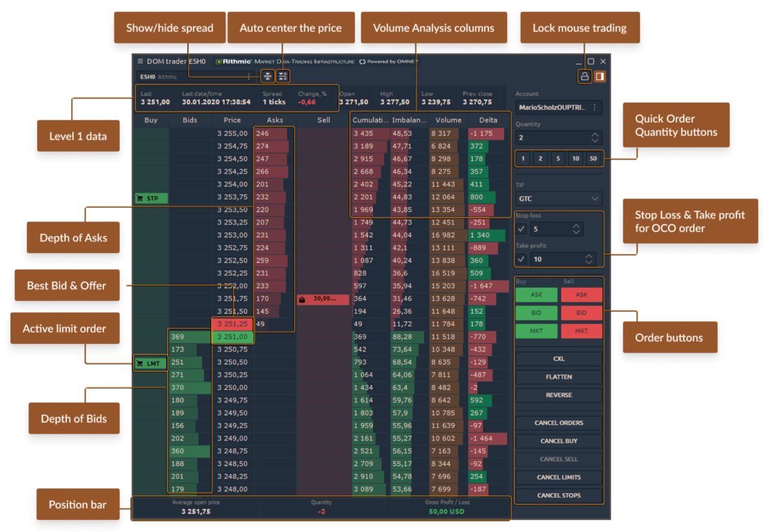The width and height of the screenshot is (765, 532).
Task: Click the CANCEL SELL button
Action: (559, 459)
